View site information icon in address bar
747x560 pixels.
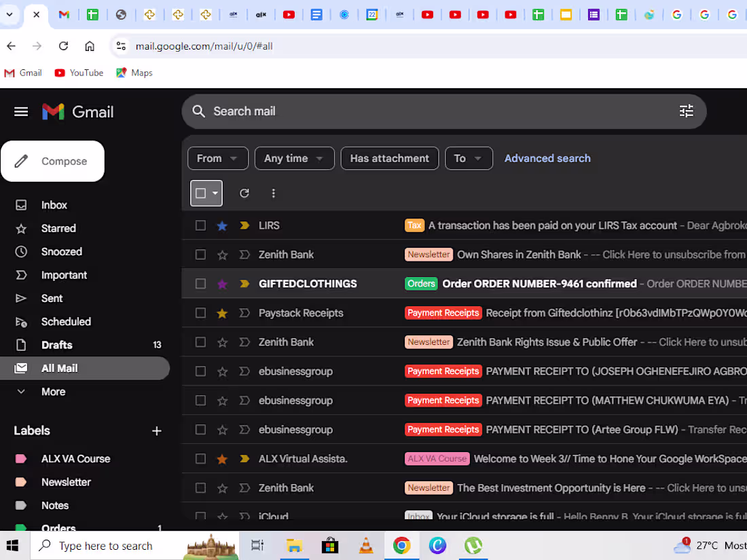coord(121,46)
